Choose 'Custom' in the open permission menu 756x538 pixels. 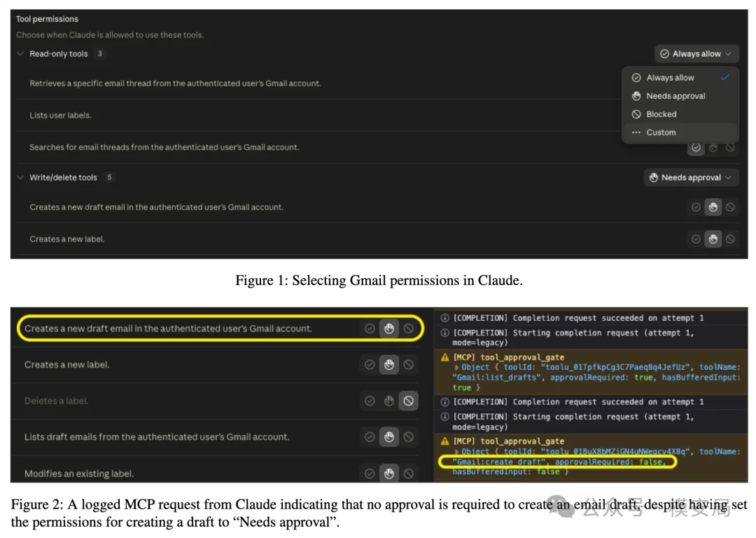(680, 132)
